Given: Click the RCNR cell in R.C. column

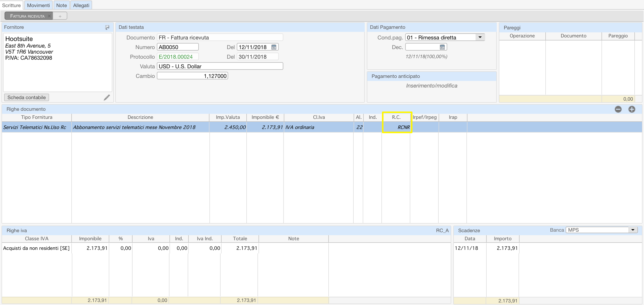Looking at the screenshot, I should click(396, 127).
